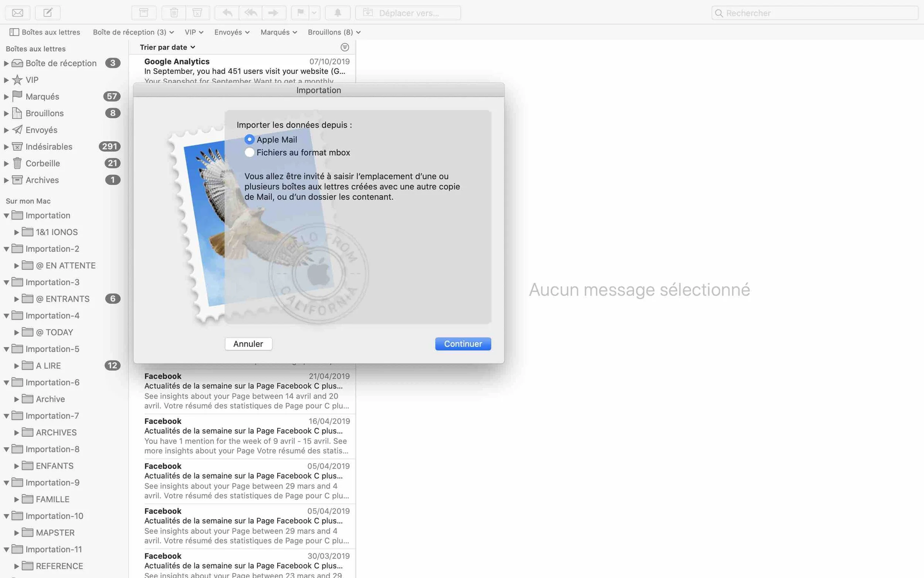Click the junk mail toolbar icon
Screen dimensions: 924x578
[x=197, y=13]
